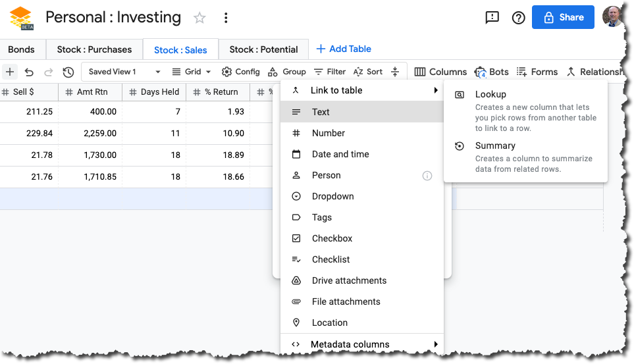Screen dimensions: 634x364
Task: Select Checklist column type
Action: point(330,259)
